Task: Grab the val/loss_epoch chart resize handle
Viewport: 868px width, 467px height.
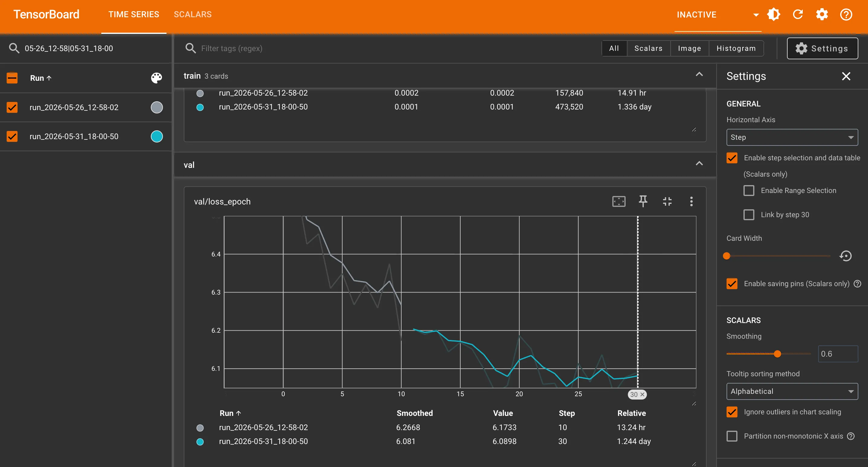Action: pyautogui.click(x=694, y=403)
